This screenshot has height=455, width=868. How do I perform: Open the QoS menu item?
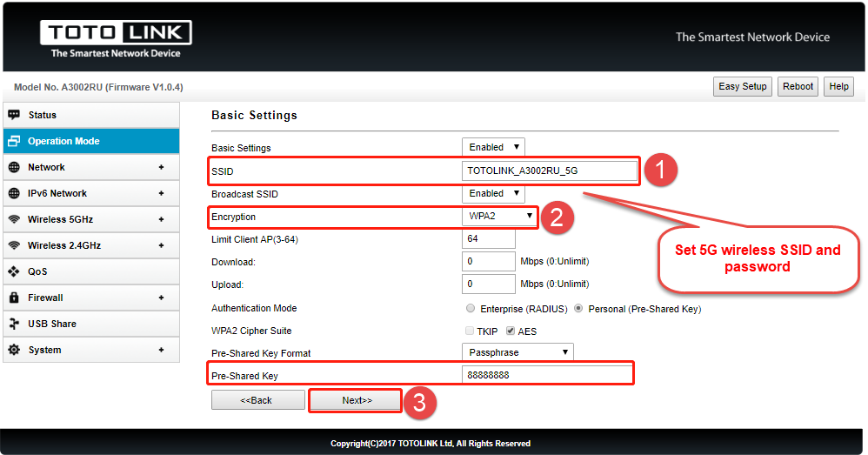click(91, 271)
